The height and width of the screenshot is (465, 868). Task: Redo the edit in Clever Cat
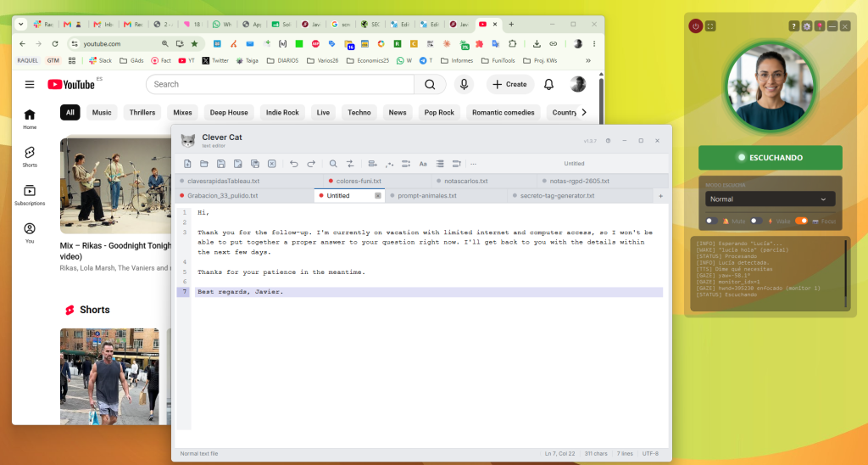311,164
